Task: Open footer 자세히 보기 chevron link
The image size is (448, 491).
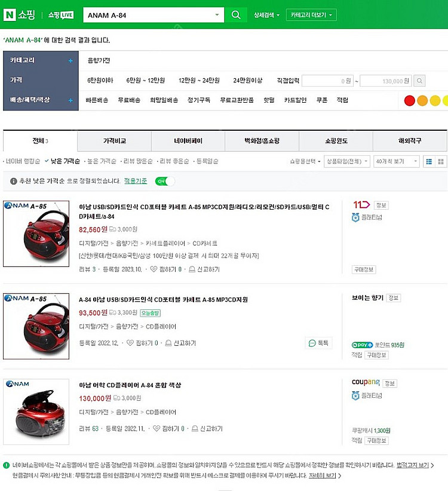Action: tap(325, 475)
